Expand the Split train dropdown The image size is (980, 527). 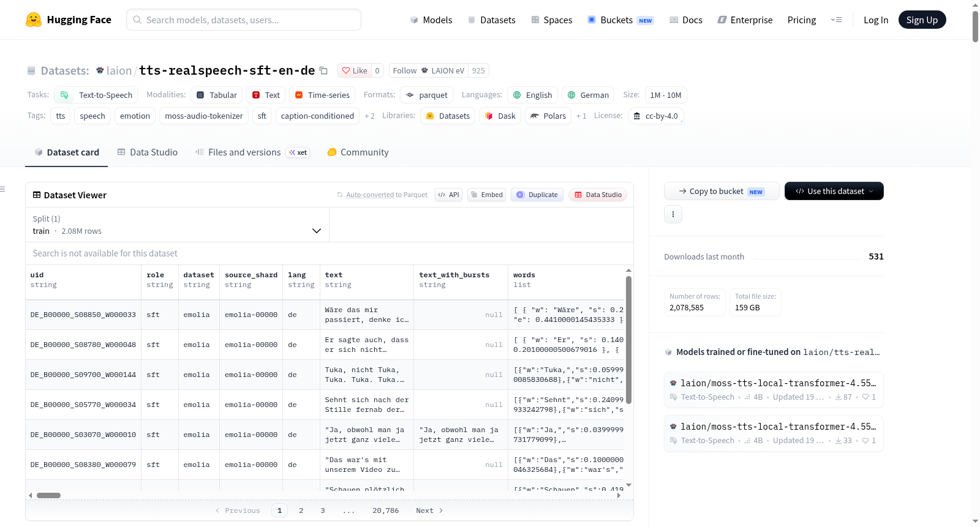[177, 225]
